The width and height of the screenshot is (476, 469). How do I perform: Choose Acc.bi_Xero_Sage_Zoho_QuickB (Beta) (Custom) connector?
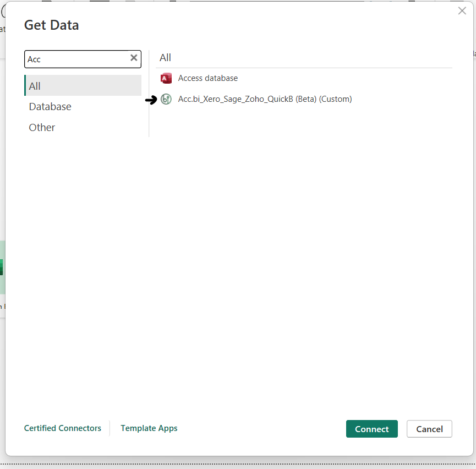click(x=265, y=99)
